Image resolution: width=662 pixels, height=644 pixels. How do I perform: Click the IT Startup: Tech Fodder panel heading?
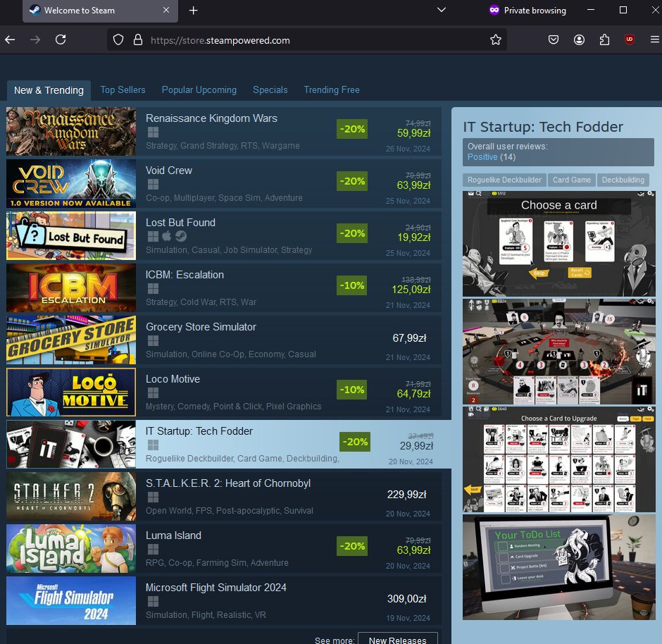[x=543, y=127]
